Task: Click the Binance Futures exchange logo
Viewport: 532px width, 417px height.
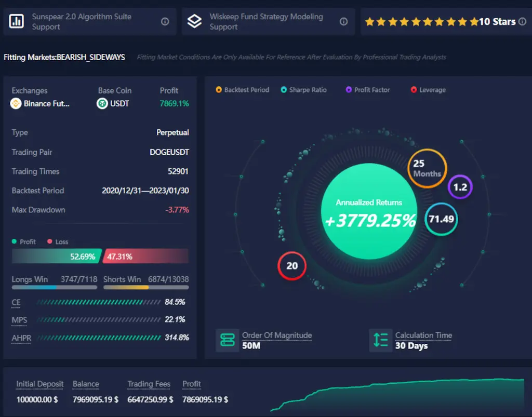Action: tap(16, 103)
